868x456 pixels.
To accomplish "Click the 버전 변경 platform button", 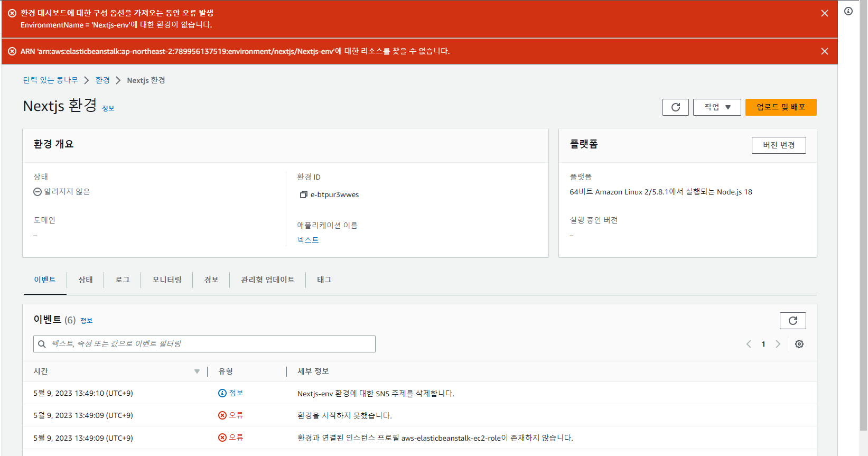I will point(779,145).
